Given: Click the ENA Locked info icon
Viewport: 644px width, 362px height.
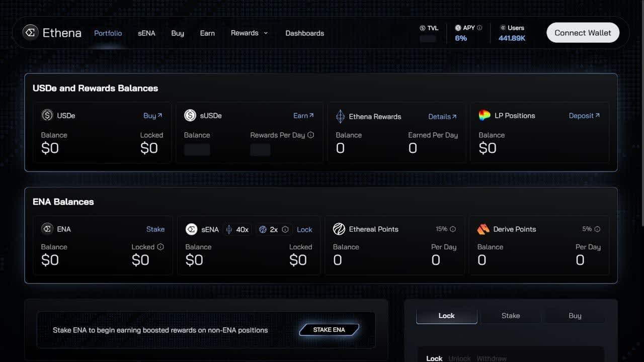Looking at the screenshot, I should click(x=160, y=247).
